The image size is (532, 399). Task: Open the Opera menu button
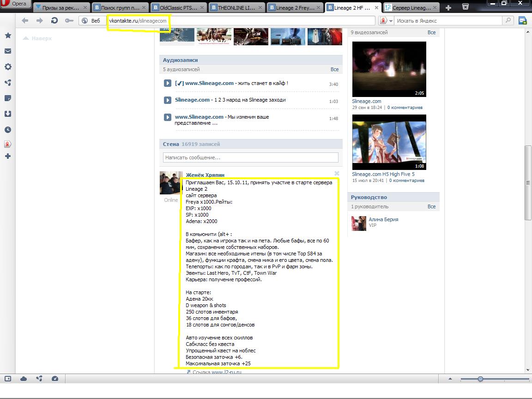[15, 4]
